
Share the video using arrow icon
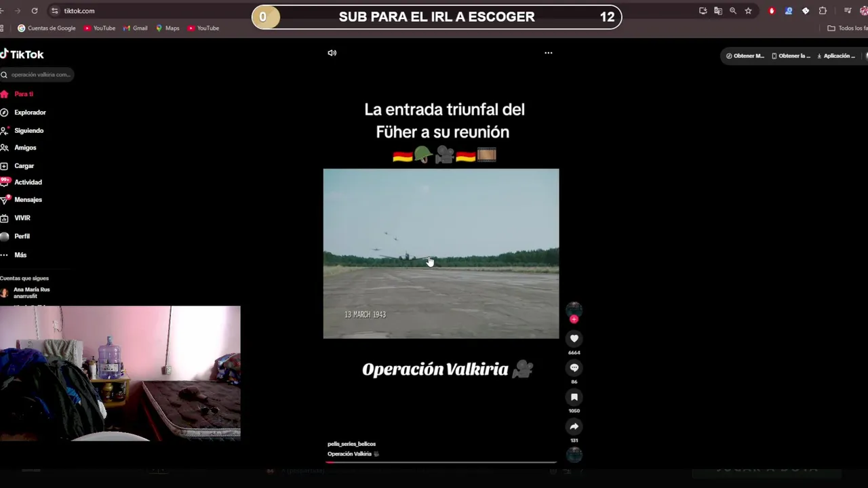coord(574,426)
